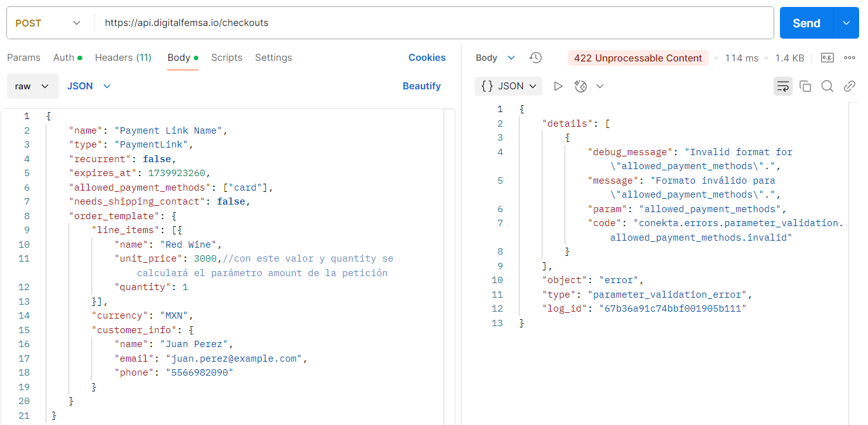Screen dimensions: 868x425
Task: Open the Cookies link
Action: (x=427, y=58)
